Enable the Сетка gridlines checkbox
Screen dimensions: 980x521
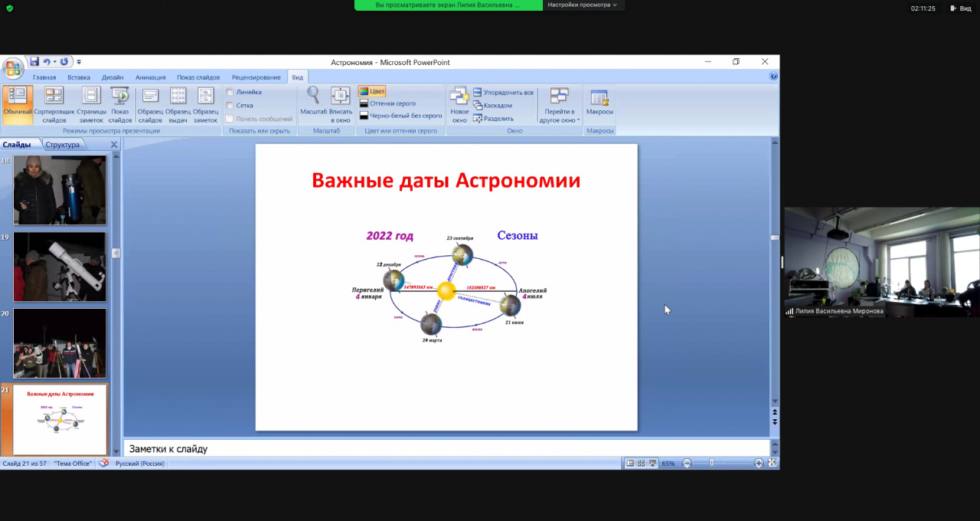coord(230,106)
